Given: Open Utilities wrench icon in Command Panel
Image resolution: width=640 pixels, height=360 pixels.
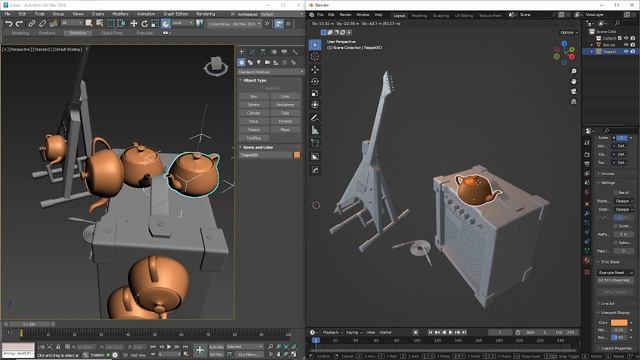Looking at the screenshot, I should pyautogui.click(x=295, y=52).
